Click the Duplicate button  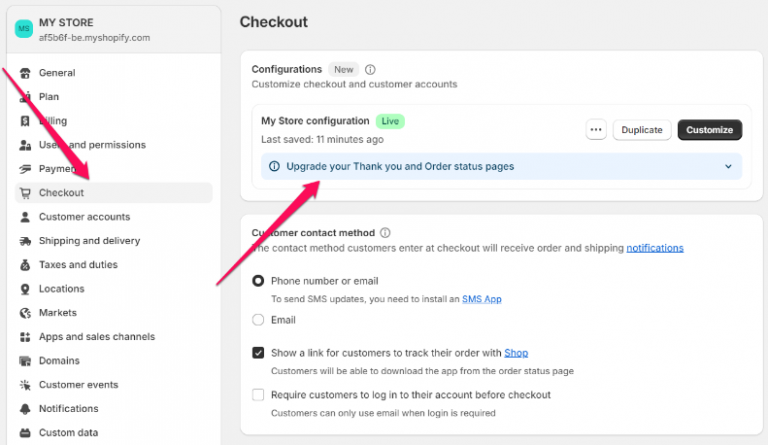click(x=642, y=130)
